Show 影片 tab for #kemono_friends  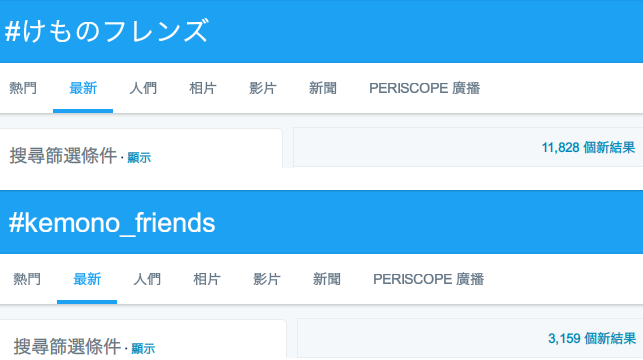click(267, 279)
